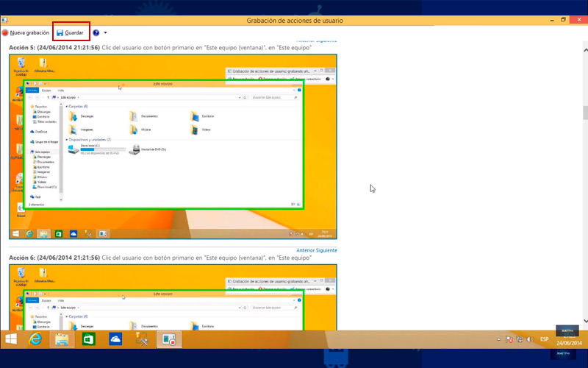The height and width of the screenshot is (368, 588).
Task: Show hidden tray icons arrow
Action: coord(498,339)
